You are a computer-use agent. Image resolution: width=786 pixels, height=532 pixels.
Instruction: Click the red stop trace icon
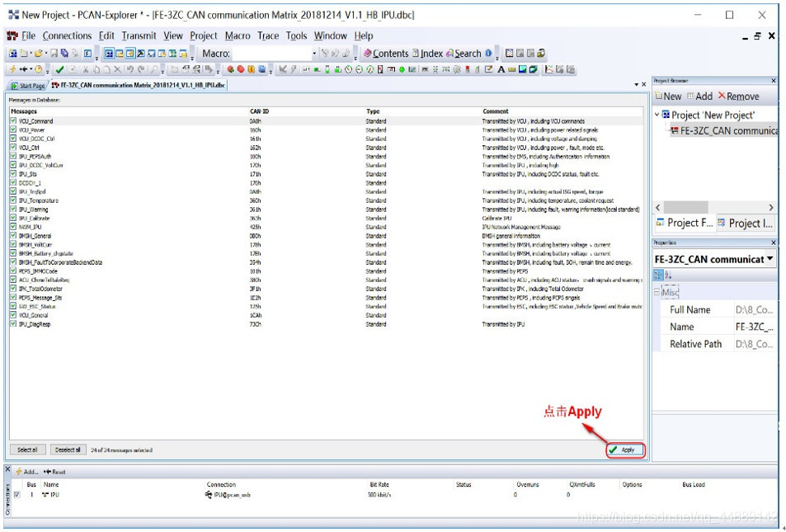[x=241, y=69]
